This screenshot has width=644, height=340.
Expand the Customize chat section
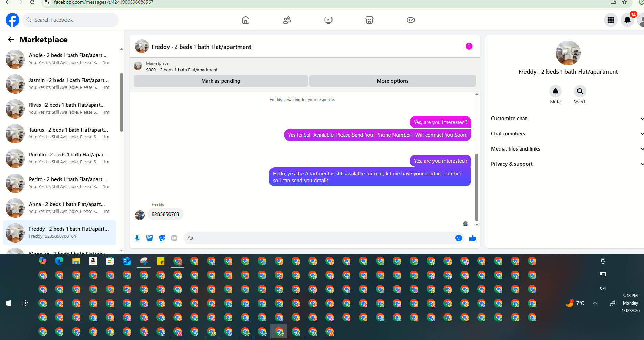pyautogui.click(x=567, y=119)
